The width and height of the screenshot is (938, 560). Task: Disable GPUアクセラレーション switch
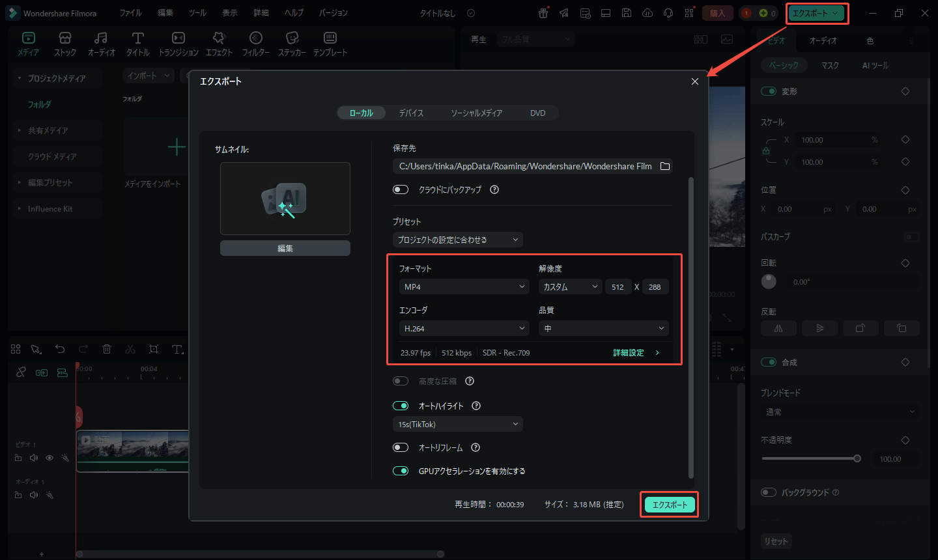click(x=401, y=471)
